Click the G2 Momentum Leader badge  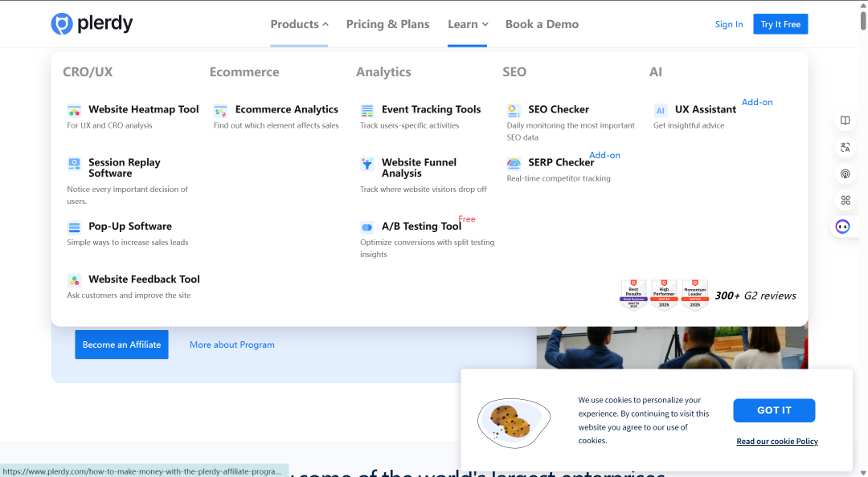click(x=694, y=295)
